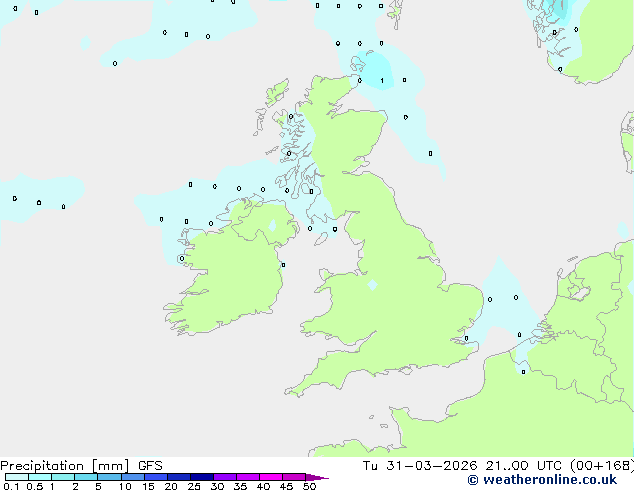Click the '(00+168)' forecast offset text
This screenshot has width=634, height=490.
tap(602, 466)
